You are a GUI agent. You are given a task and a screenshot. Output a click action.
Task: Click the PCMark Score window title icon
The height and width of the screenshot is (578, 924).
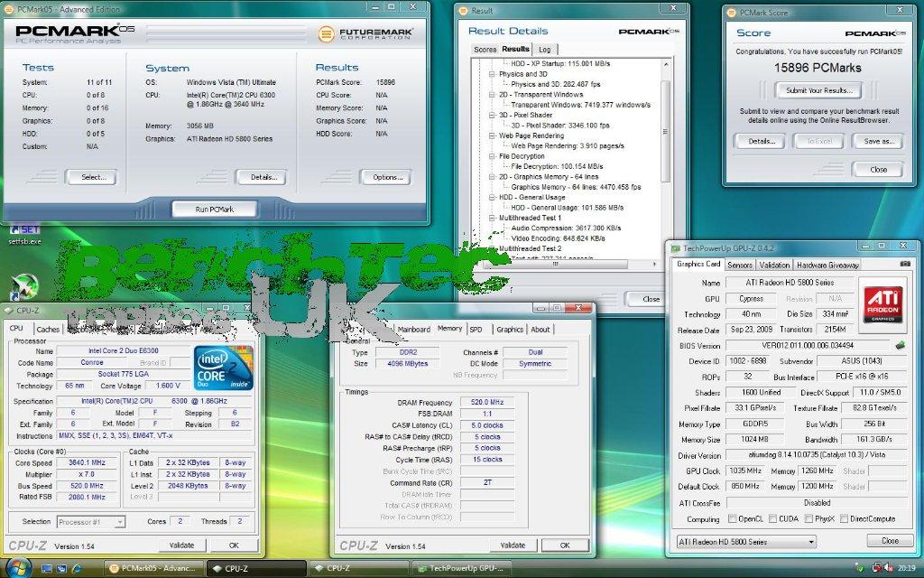(x=731, y=12)
